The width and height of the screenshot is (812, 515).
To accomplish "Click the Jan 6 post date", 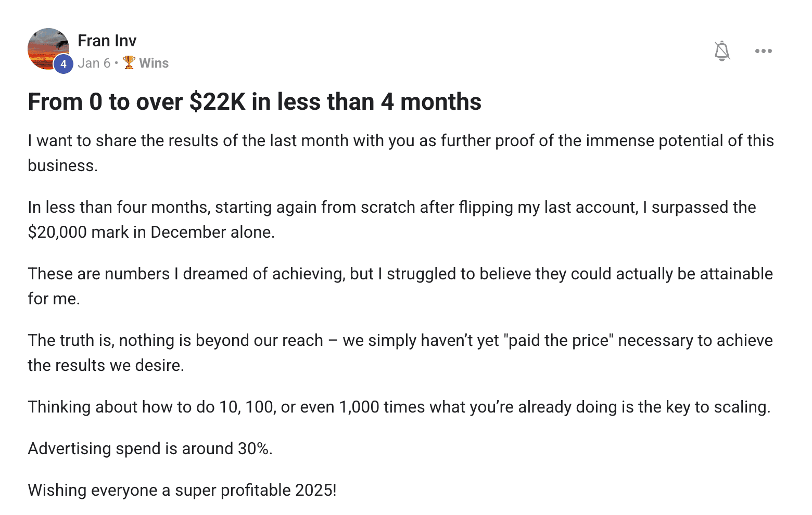I will coord(94,63).
